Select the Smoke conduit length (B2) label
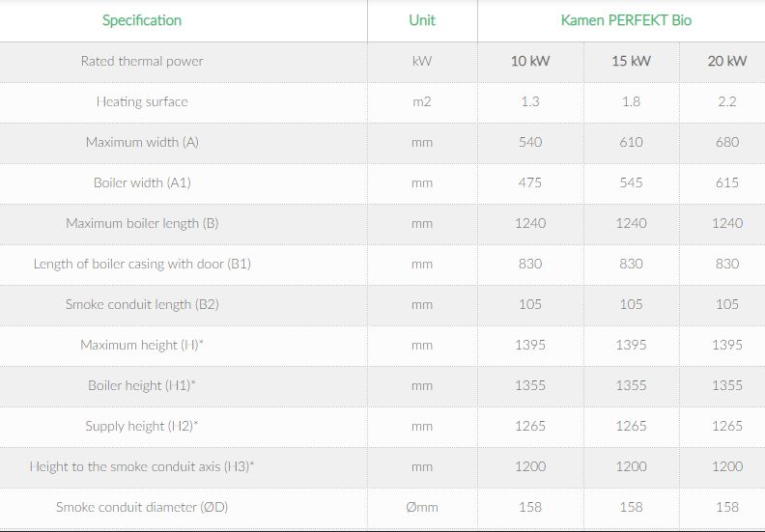 (142, 304)
